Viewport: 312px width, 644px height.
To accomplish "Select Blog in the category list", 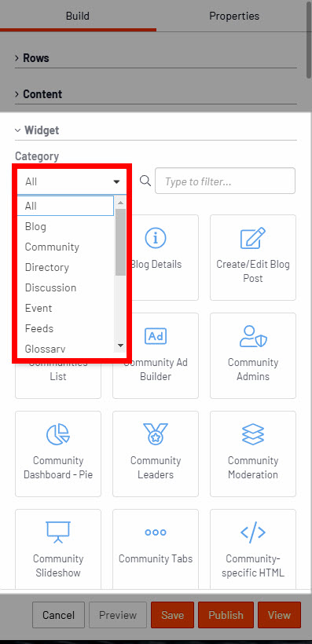I will [65, 226].
